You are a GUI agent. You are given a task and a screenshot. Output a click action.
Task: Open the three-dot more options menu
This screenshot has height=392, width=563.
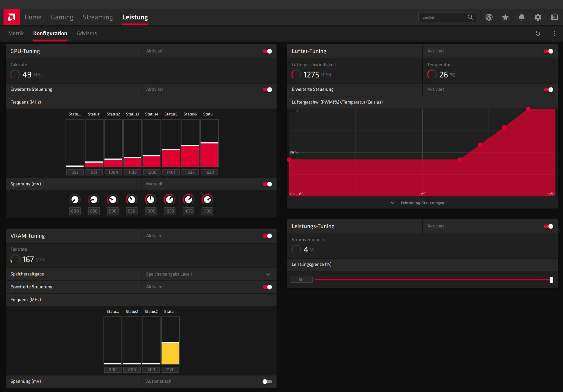click(x=554, y=33)
